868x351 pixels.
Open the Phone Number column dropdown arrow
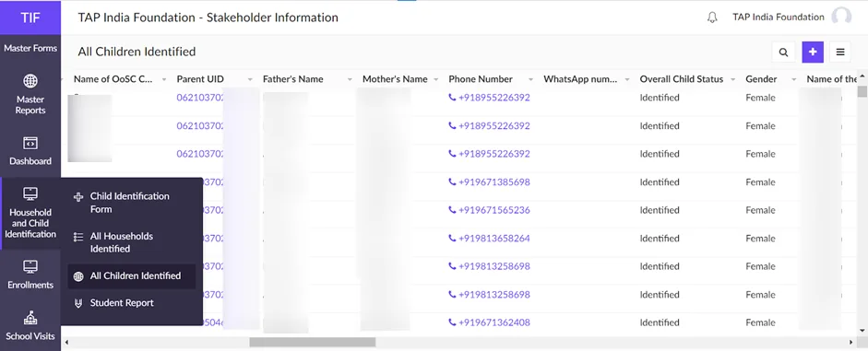coord(531,79)
